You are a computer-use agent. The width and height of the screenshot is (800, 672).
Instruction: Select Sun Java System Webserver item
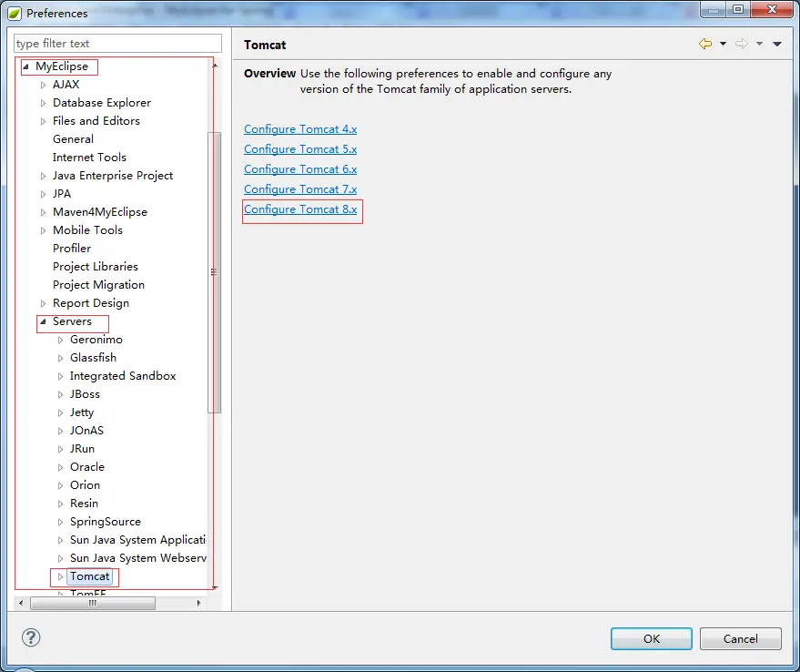[138, 558]
